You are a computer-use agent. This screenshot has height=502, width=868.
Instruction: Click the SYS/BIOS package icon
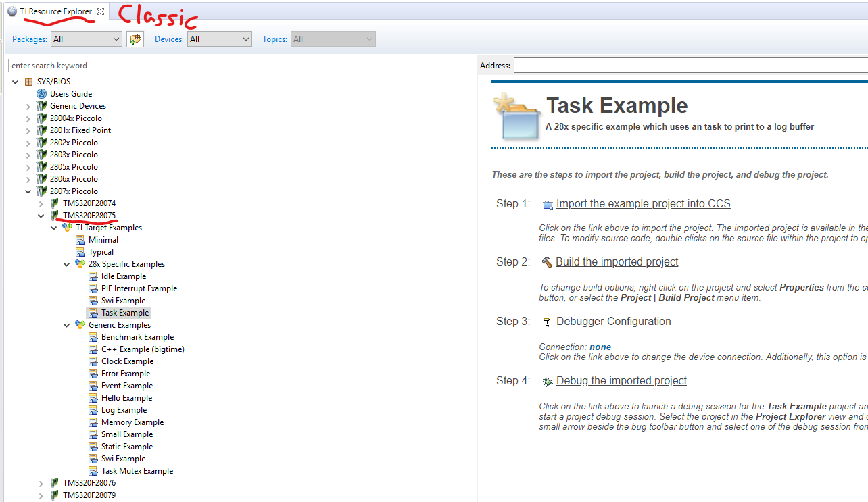28,82
